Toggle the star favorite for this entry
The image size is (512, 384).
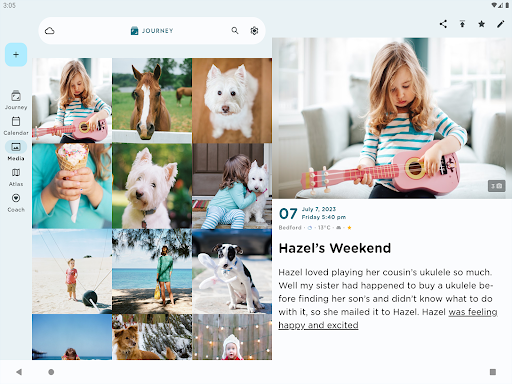click(x=481, y=24)
